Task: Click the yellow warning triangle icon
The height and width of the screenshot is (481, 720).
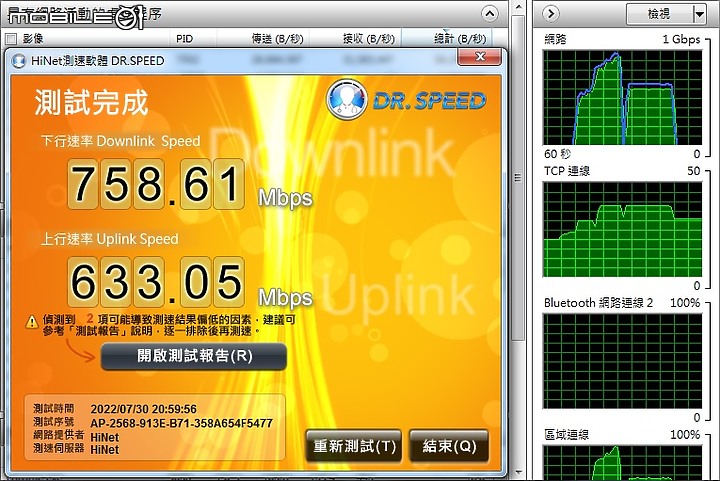Action: 32,322
